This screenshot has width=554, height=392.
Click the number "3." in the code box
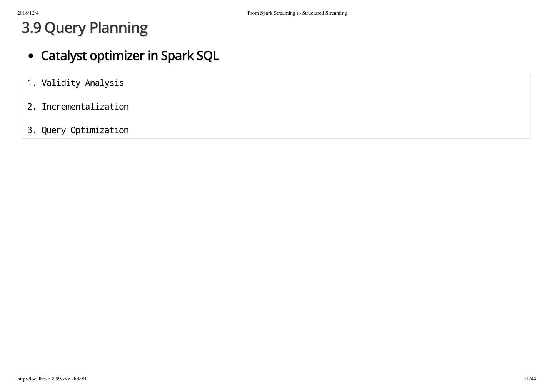[x=32, y=130]
